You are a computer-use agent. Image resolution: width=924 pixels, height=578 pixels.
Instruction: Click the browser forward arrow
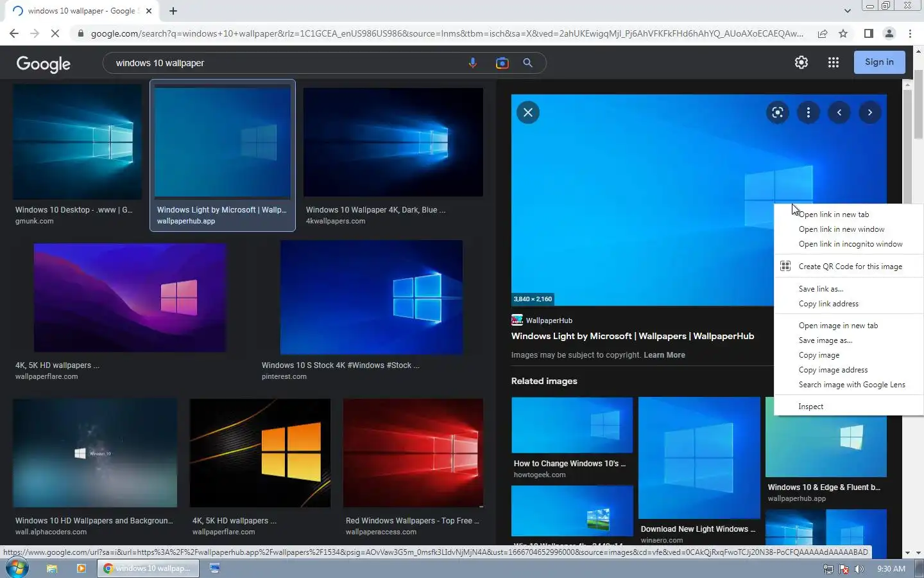35,33
